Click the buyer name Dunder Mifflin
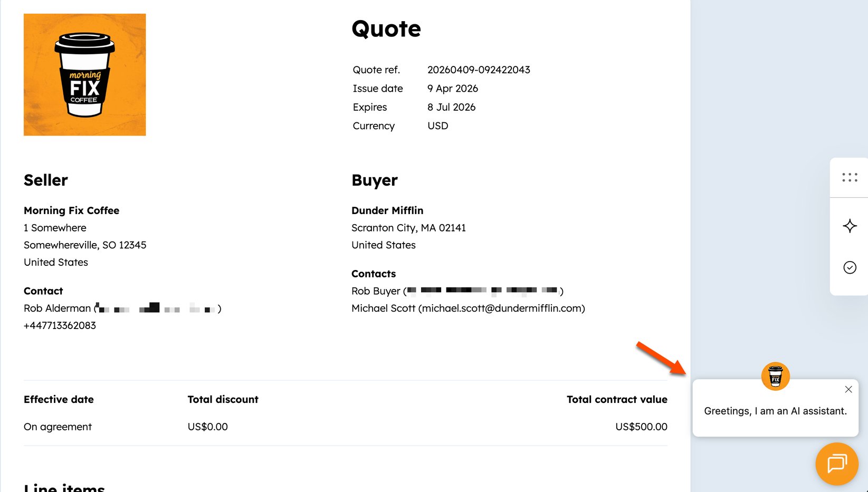Viewport: 868px width, 492px height. coord(387,210)
